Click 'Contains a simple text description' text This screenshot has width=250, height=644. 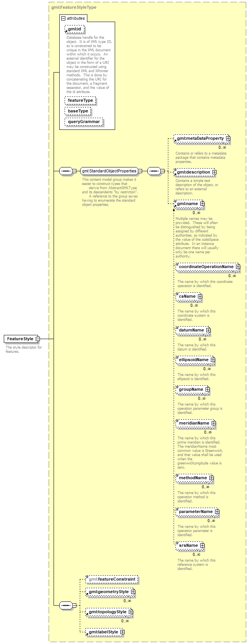[197, 187]
